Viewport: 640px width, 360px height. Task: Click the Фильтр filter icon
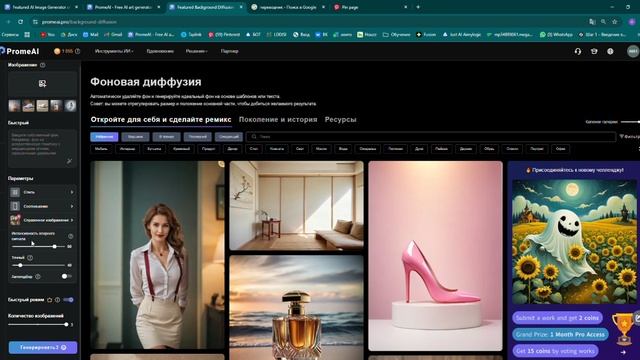tap(621, 137)
